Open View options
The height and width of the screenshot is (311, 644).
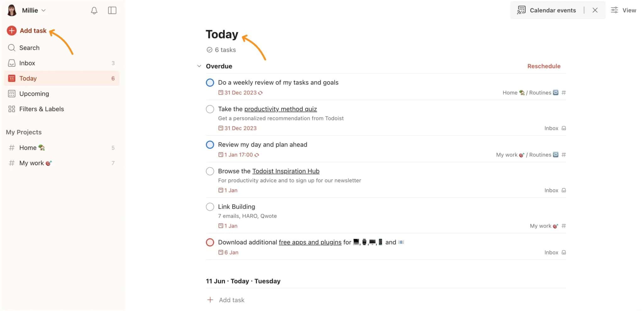pyautogui.click(x=624, y=10)
